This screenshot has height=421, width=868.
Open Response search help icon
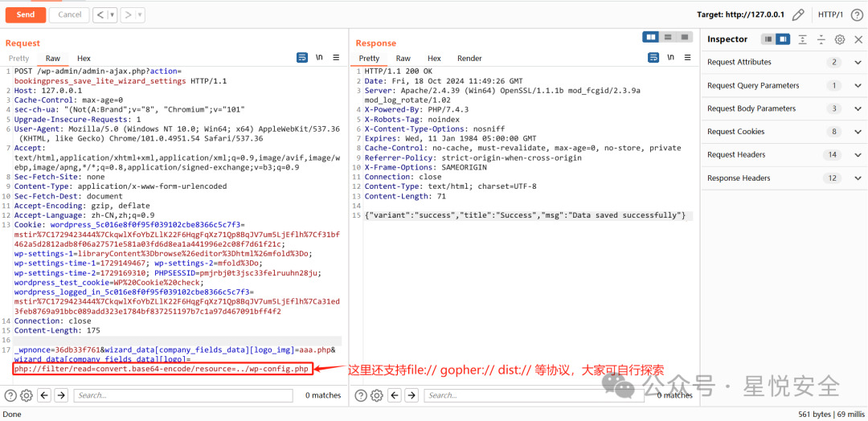tap(361, 395)
